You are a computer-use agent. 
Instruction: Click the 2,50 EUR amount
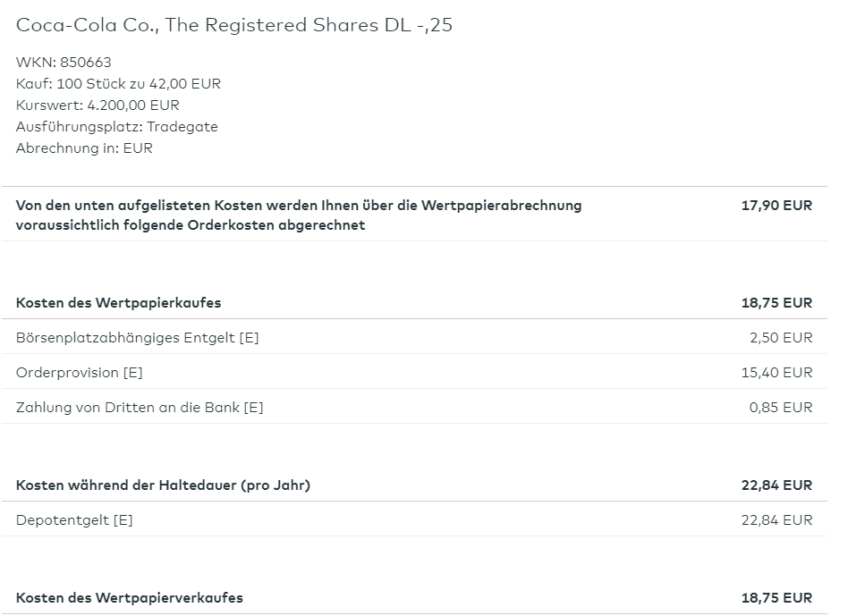pos(781,338)
